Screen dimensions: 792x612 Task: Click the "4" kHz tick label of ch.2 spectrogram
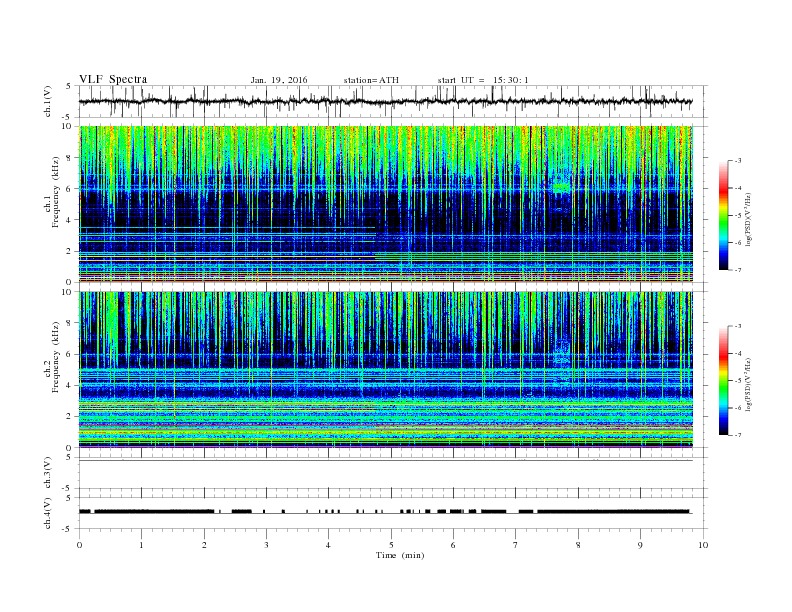tap(69, 385)
